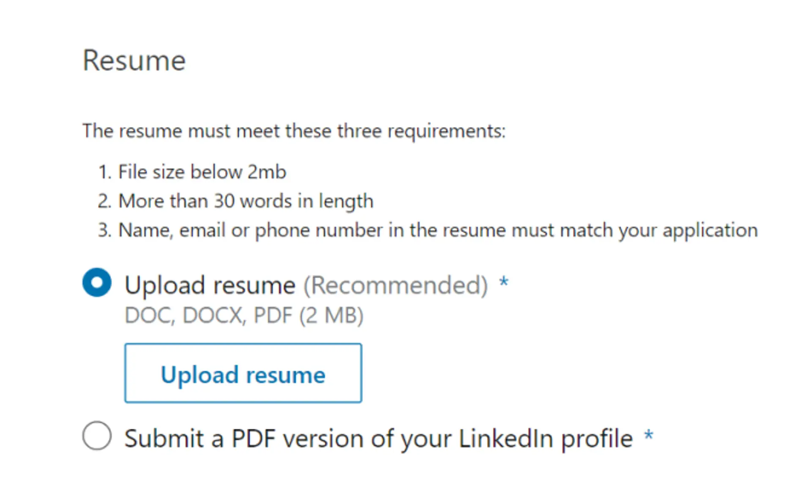Click the "File size below 2mb" requirement

coord(202,172)
